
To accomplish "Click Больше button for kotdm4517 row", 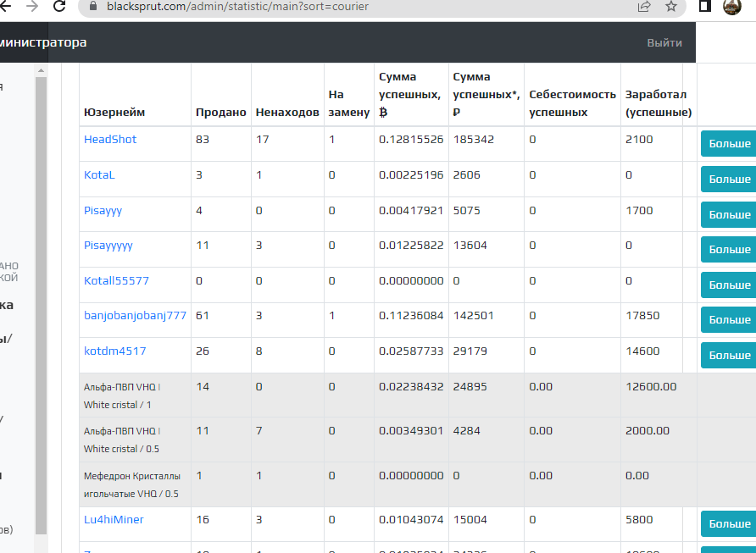I will pos(729,356).
